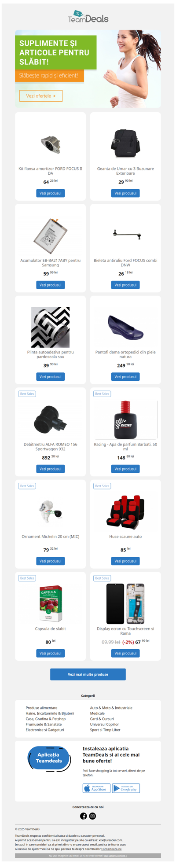
Task: Click the Huse scaune auto product image
Action: click(x=125, y=512)
